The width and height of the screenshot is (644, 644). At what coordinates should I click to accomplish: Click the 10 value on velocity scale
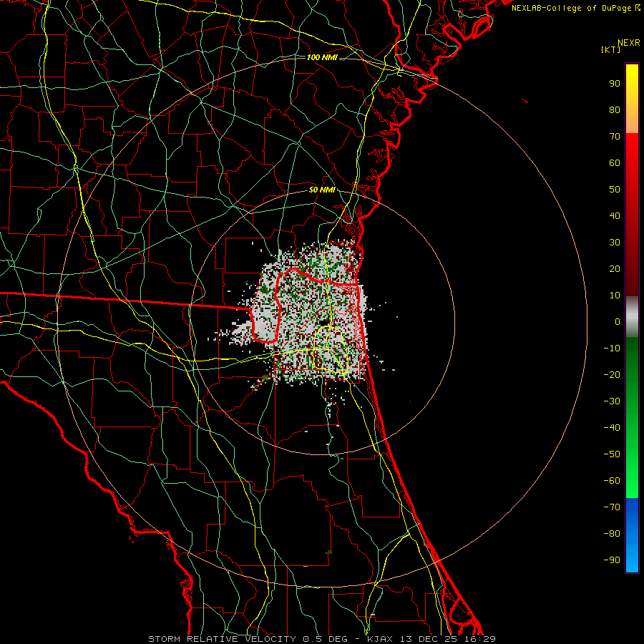click(615, 296)
